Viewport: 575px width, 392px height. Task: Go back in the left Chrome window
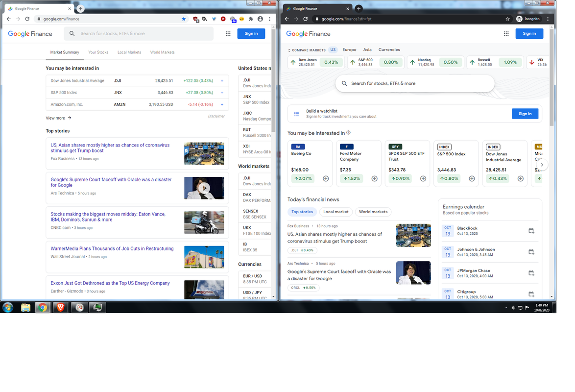(x=9, y=19)
